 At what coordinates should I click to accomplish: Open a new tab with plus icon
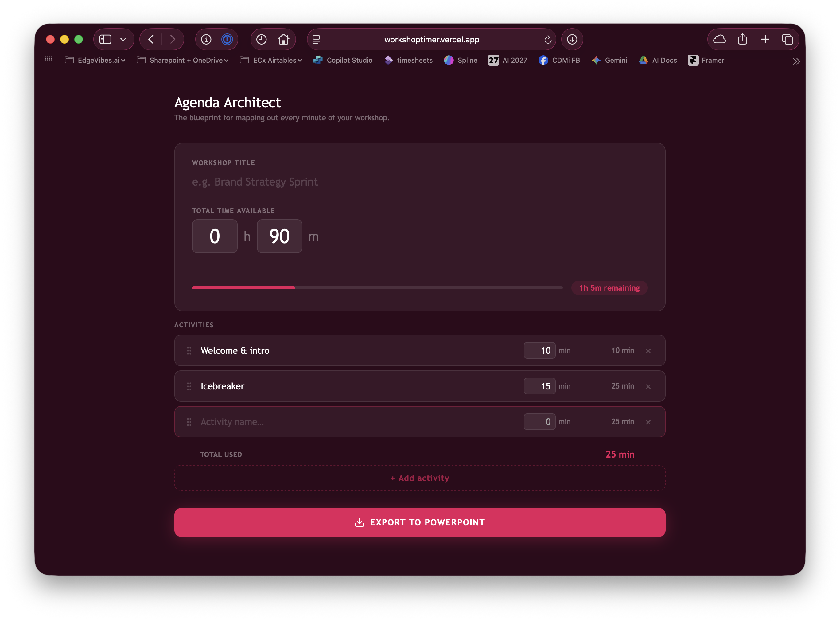pyautogui.click(x=765, y=39)
